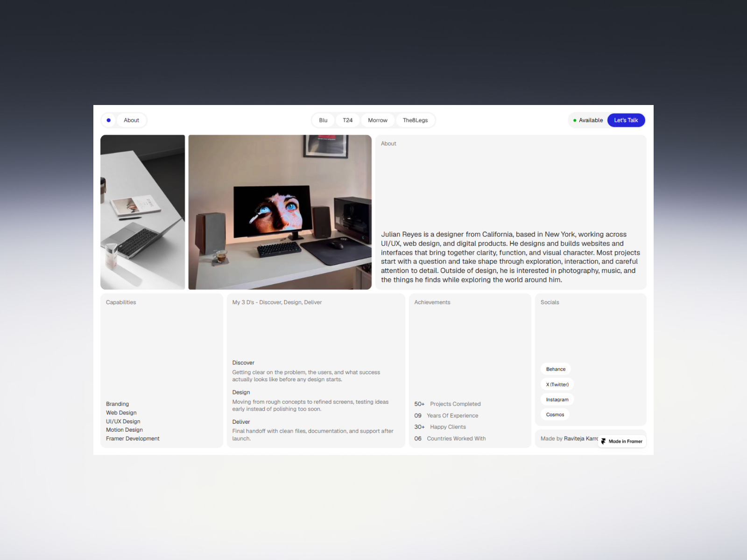Open the The8Legs project tab
747x560 pixels.
(x=415, y=120)
